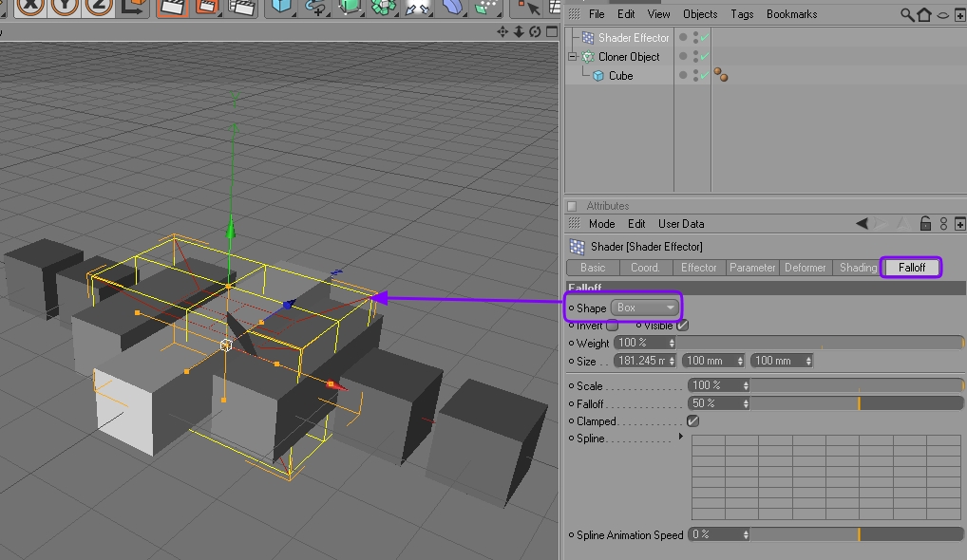Open the Bookmarks menu

coord(792,14)
